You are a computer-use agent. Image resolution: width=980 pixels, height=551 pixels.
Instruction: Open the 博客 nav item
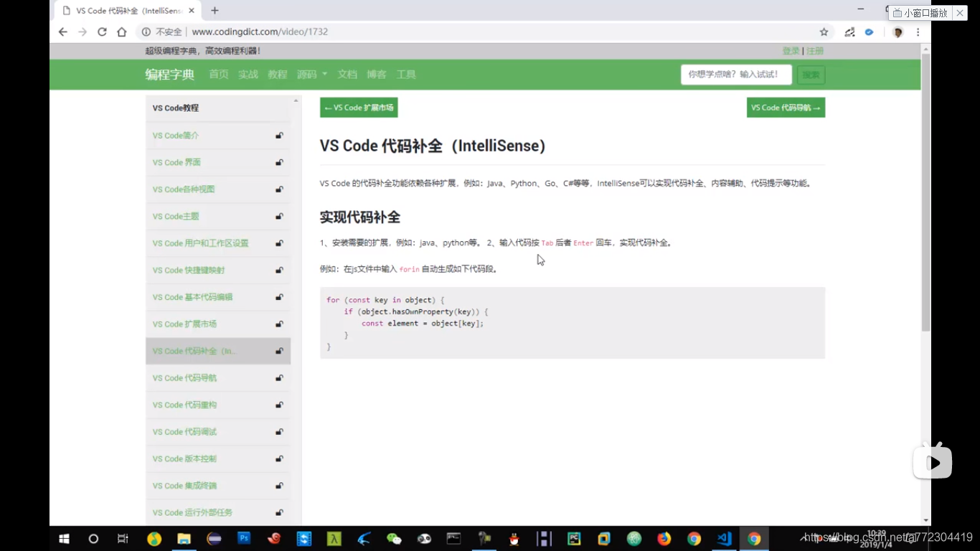(377, 75)
